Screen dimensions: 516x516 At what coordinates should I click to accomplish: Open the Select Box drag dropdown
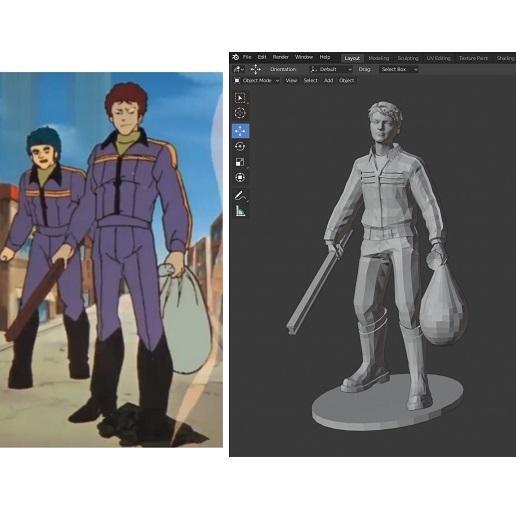[x=399, y=69]
